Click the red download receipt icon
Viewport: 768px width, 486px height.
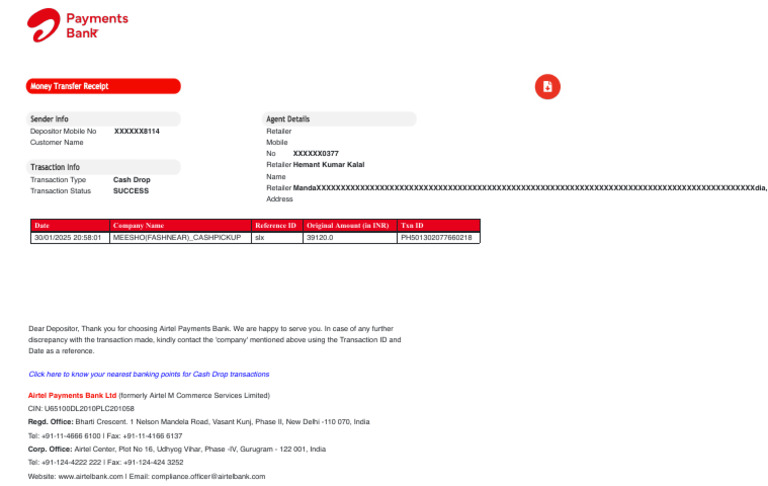547,87
